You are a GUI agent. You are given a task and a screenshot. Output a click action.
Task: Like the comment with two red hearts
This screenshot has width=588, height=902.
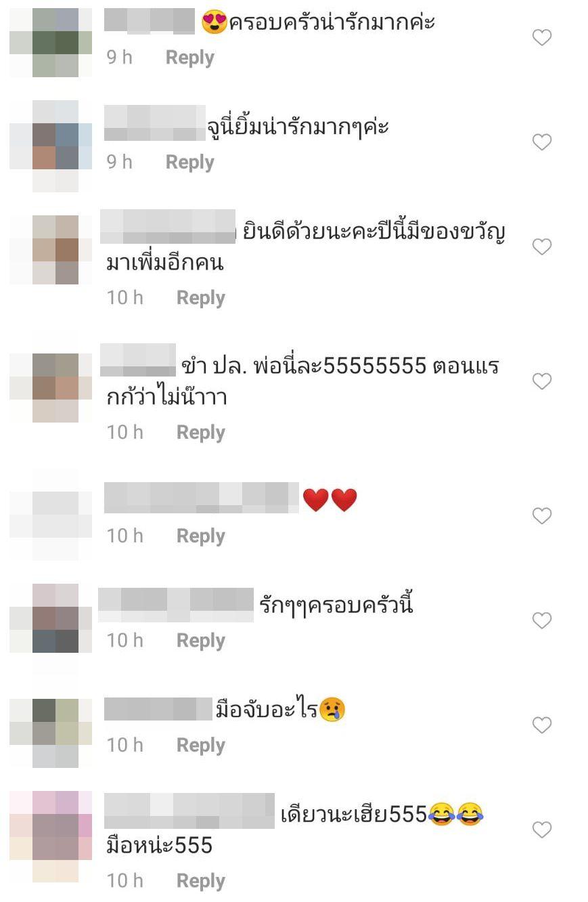[542, 517]
